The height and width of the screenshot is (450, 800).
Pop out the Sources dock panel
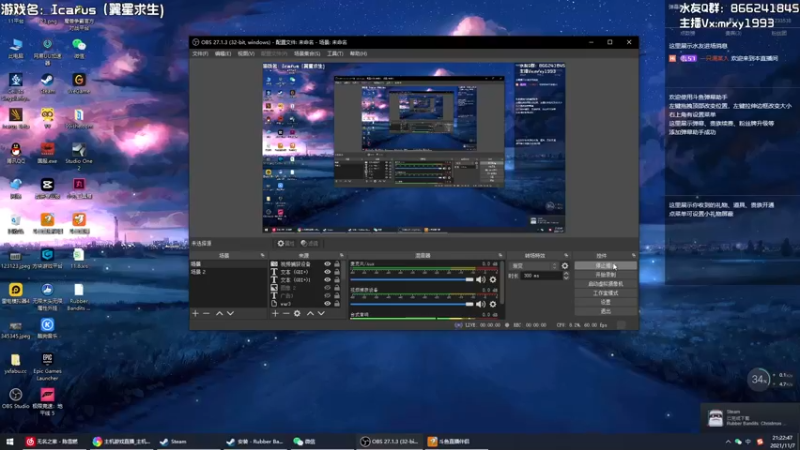[342, 255]
